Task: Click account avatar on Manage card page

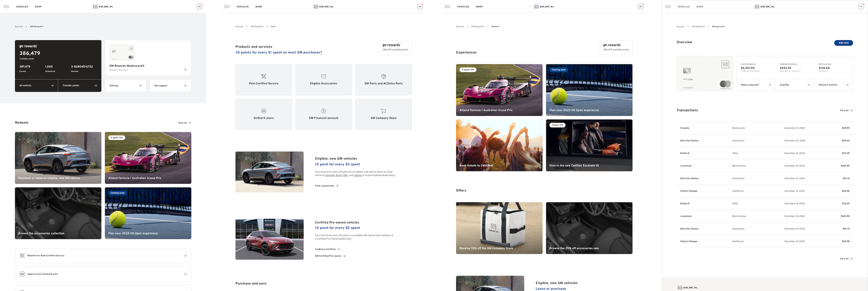Action: (x=861, y=6)
